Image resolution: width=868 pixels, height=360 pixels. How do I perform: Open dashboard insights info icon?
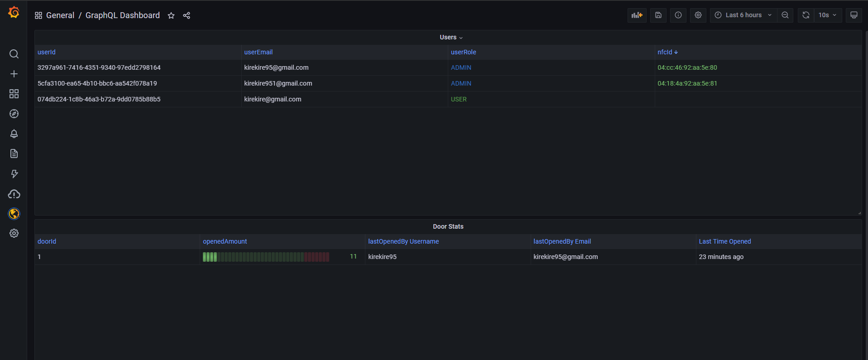pos(678,15)
